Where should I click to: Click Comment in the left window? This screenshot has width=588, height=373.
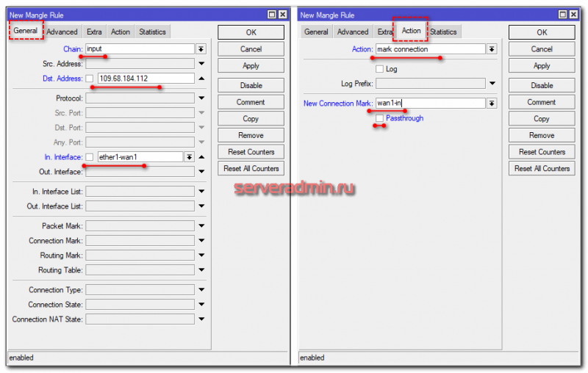coord(251,102)
